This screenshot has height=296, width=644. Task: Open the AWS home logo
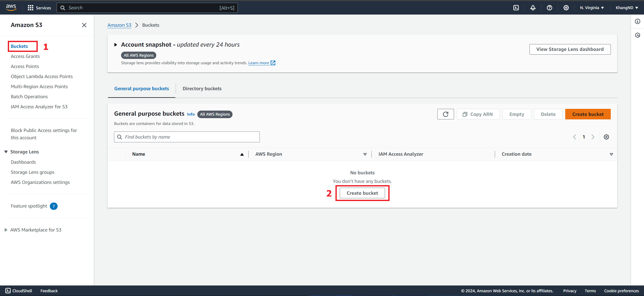[x=11, y=8]
